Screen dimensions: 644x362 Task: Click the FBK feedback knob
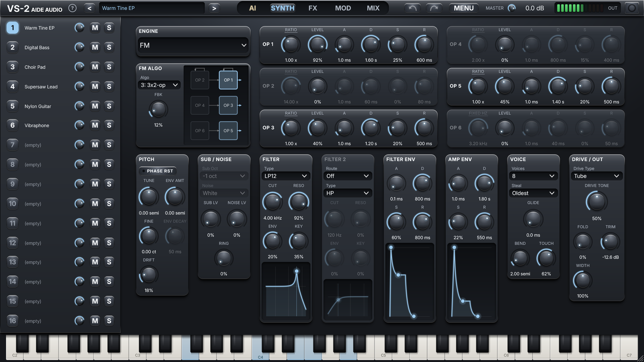(158, 109)
